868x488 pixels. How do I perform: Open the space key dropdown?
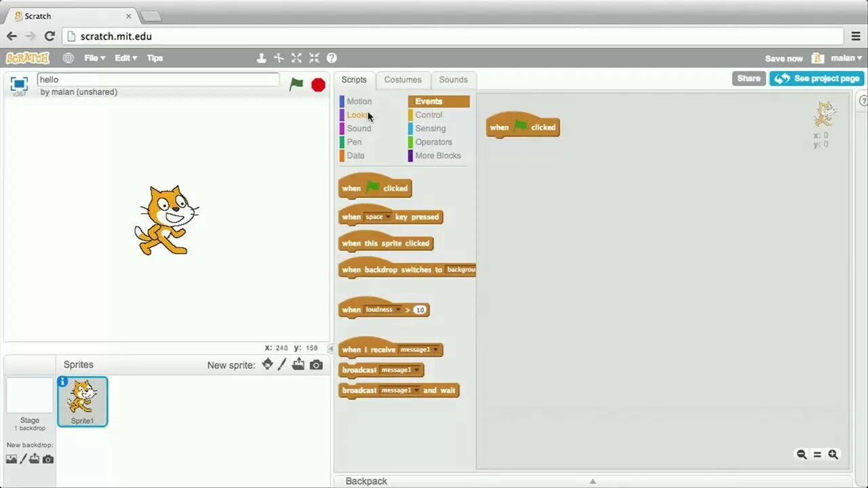click(x=378, y=217)
